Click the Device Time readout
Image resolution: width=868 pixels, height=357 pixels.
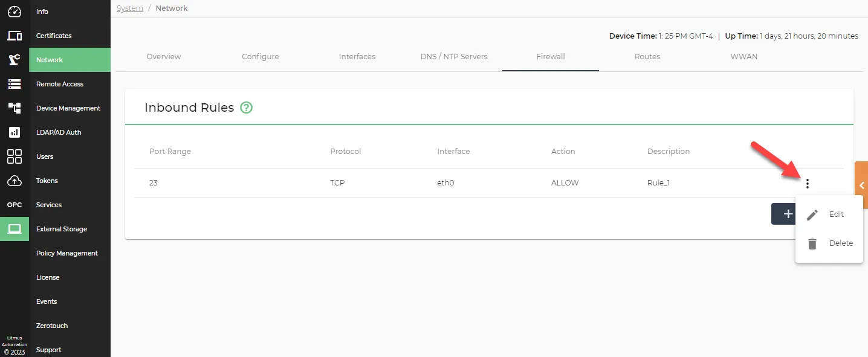tap(661, 36)
